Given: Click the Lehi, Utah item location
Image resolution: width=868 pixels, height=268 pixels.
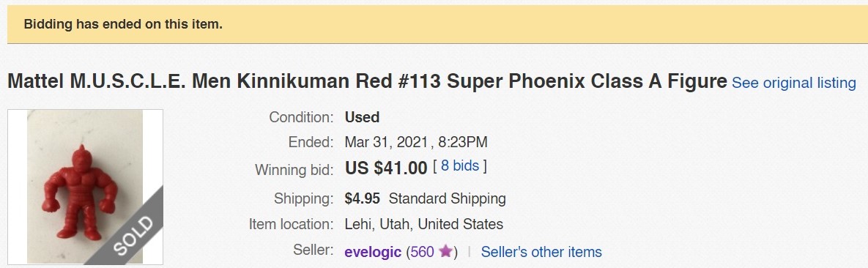Looking at the screenshot, I should (423, 224).
